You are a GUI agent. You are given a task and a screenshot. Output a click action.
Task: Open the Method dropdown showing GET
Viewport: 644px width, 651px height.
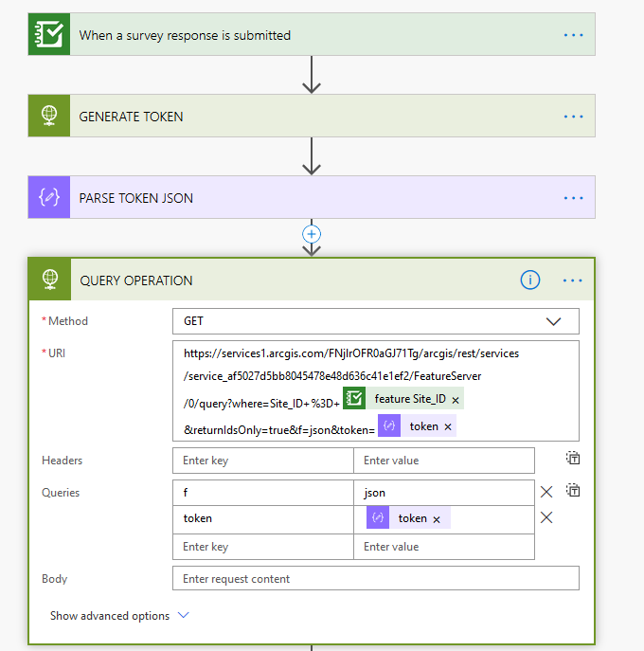376,321
